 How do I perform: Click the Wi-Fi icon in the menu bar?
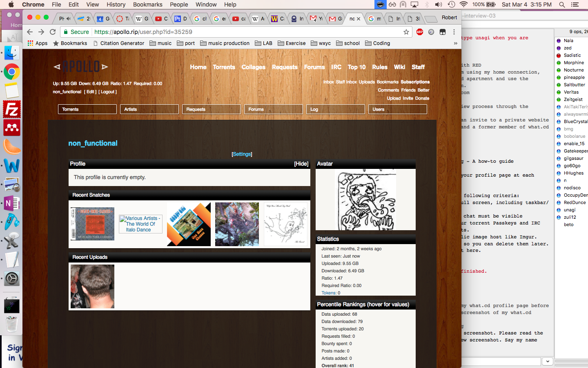pos(463,4)
